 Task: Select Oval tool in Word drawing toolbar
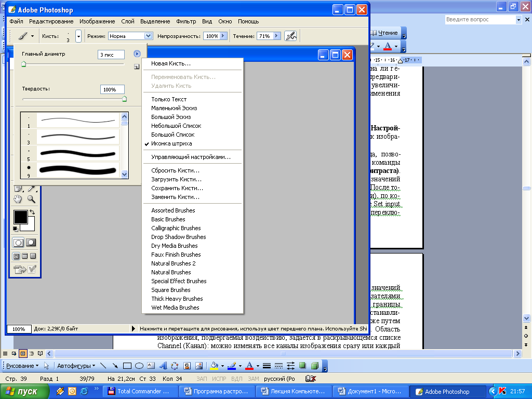click(139, 366)
